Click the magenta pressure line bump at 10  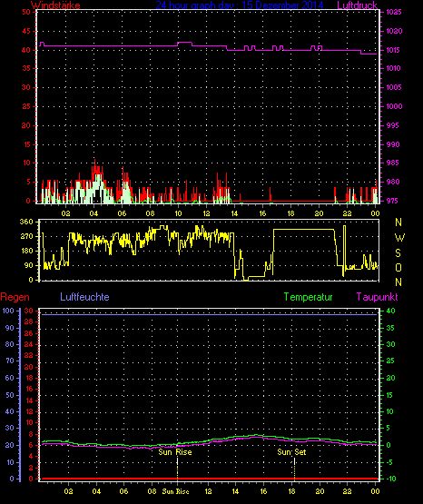pos(184,43)
